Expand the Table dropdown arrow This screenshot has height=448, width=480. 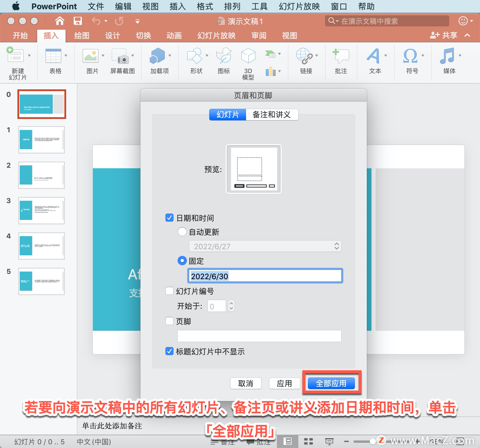coord(66,55)
